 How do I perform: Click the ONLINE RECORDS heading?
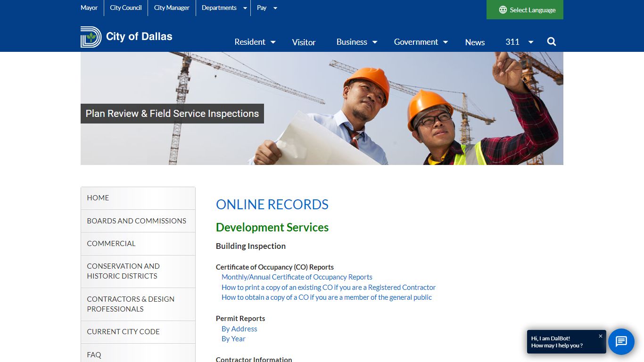[272, 205]
